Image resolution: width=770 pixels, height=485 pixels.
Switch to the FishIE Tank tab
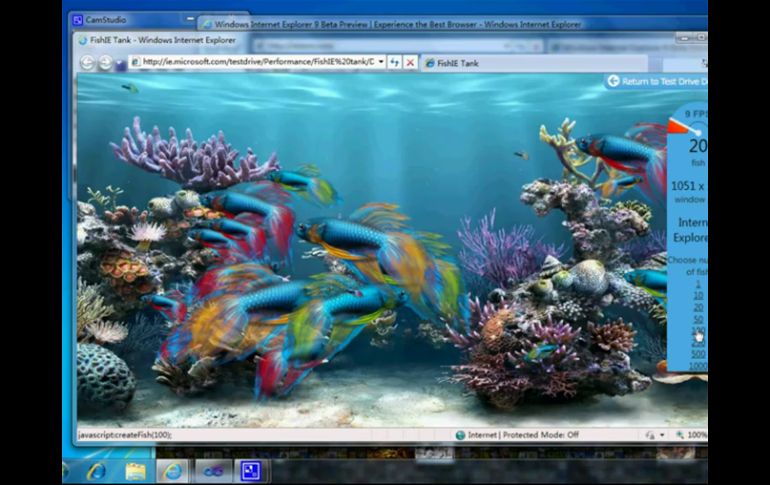tap(455, 63)
